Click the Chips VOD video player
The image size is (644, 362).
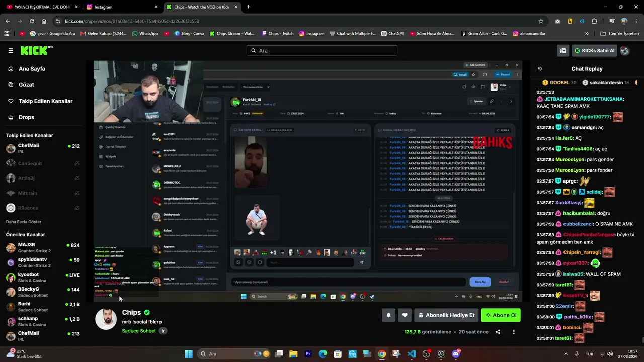click(x=308, y=182)
